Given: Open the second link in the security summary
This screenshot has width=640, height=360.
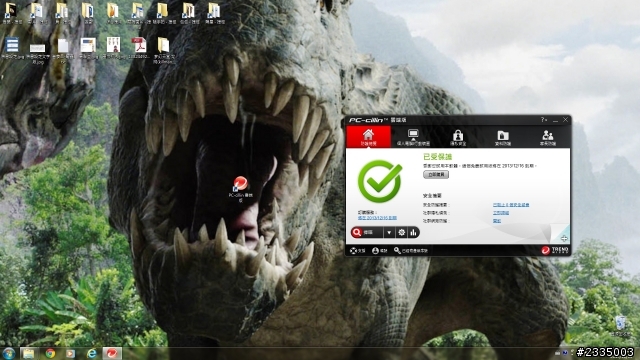Looking at the screenshot, I should tap(501, 213).
